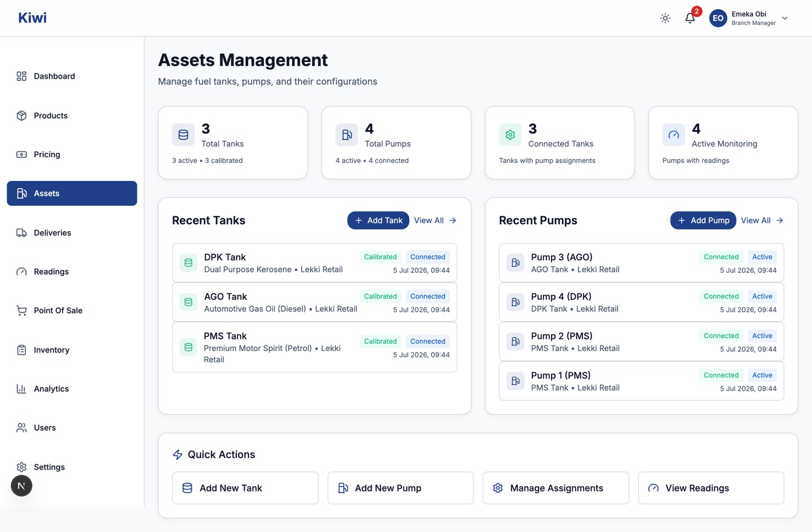812x532 pixels.
Task: Click the Kiwi logo
Action: pos(32,18)
